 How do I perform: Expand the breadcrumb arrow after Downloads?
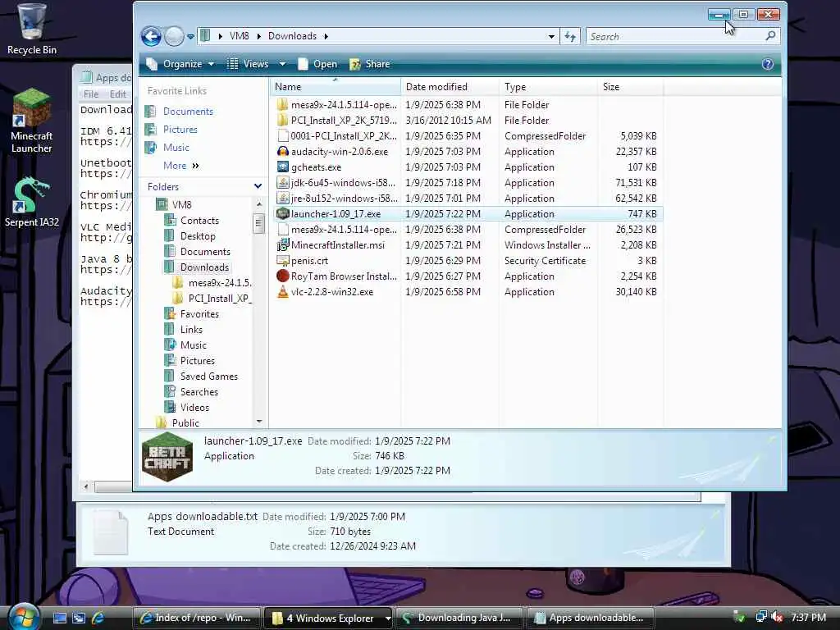pos(326,36)
